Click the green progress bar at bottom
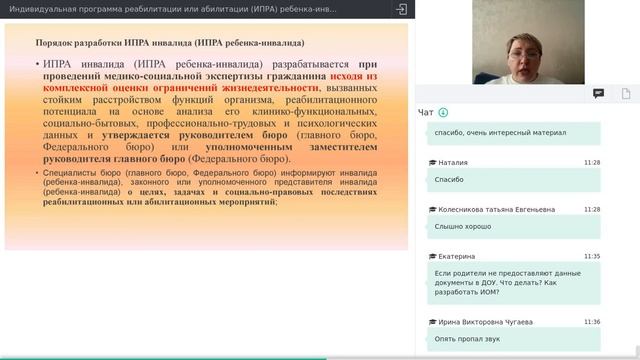This screenshot has width=640, height=360. pos(163,358)
